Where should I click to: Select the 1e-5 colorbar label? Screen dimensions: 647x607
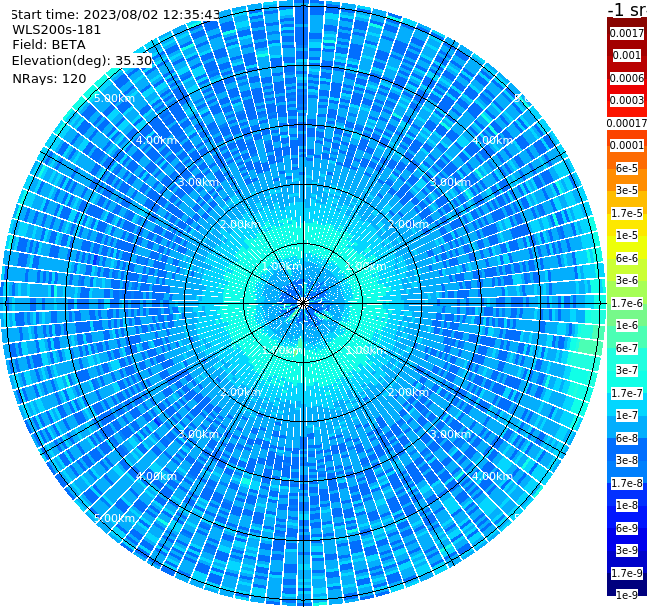(627, 235)
